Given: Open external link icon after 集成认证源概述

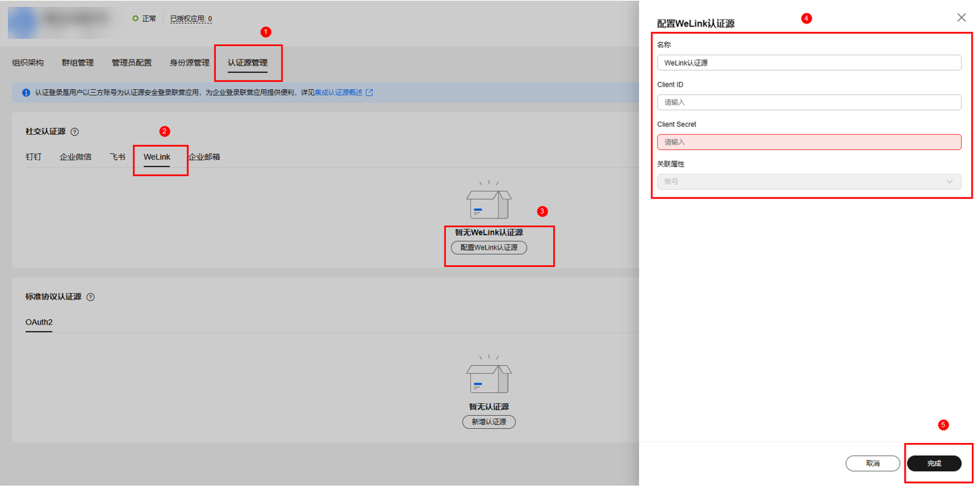Looking at the screenshot, I should (x=369, y=93).
